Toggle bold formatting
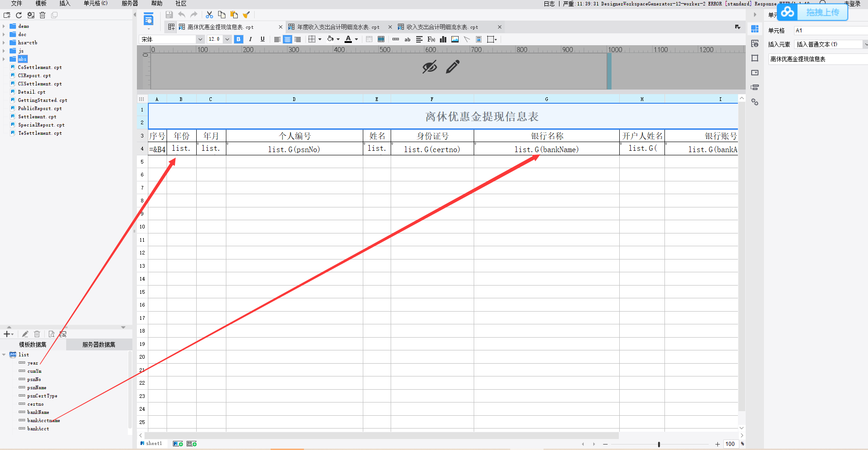 [238, 39]
